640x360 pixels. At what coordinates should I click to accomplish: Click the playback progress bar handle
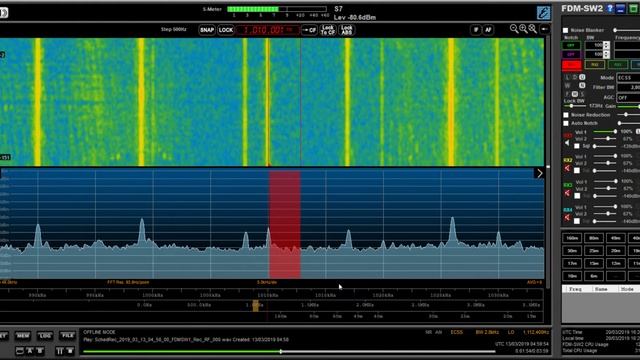point(280,351)
